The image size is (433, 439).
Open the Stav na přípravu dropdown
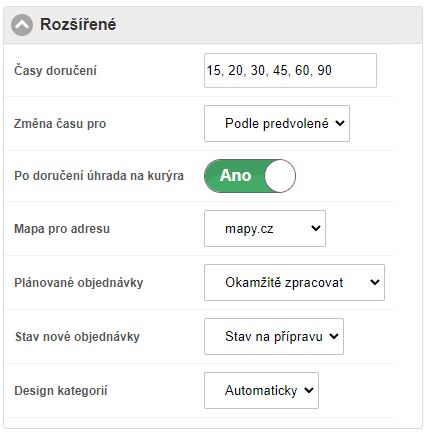point(274,336)
